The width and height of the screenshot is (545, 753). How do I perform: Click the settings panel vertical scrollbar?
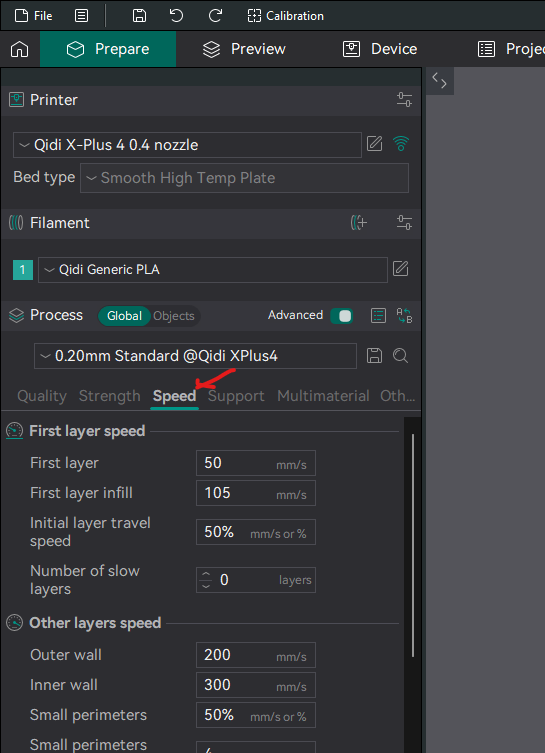(x=413, y=545)
